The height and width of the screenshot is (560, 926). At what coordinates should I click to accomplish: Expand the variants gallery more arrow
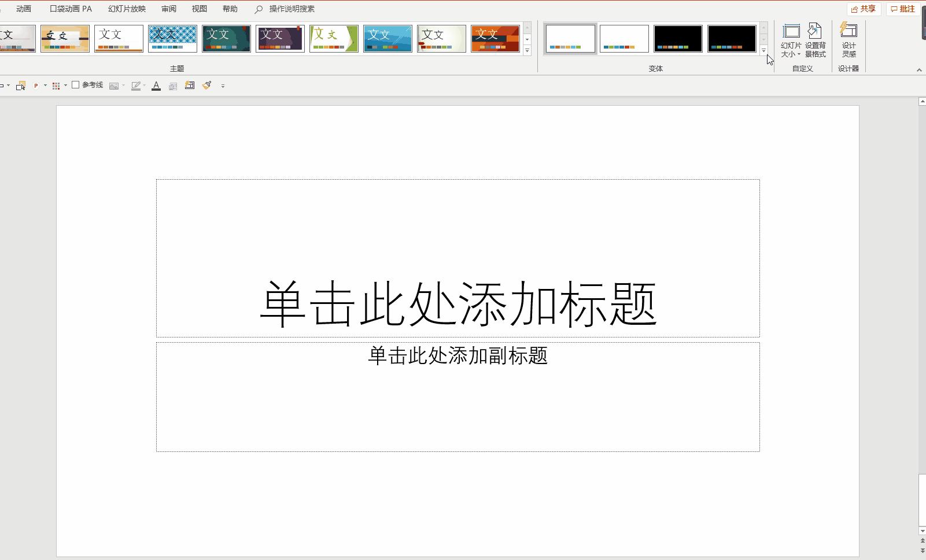765,51
